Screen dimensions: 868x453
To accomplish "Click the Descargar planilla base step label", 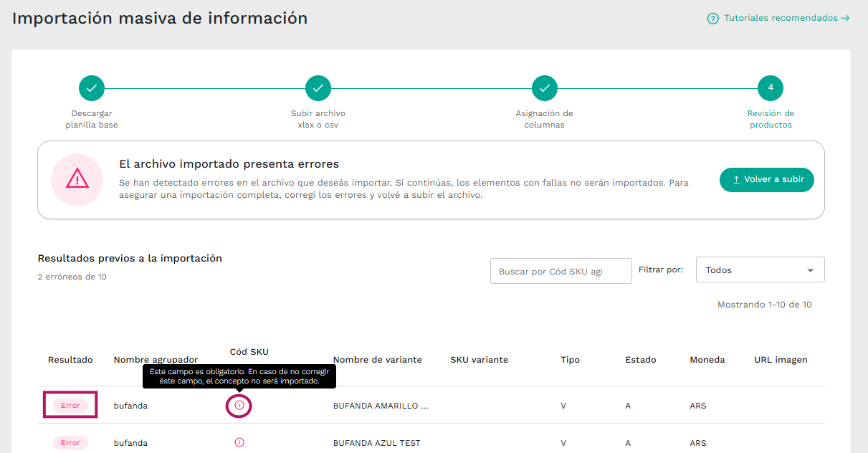I will pyautogui.click(x=92, y=119).
